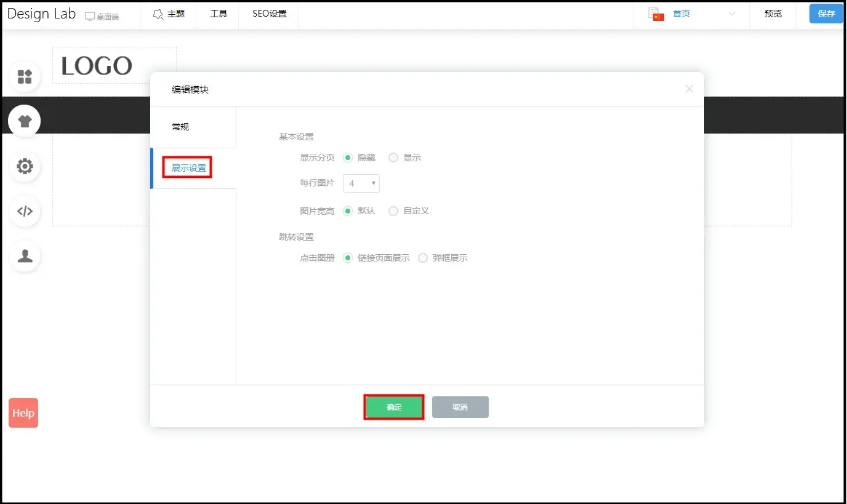
Task: Select 隐藏 to hide pagination
Action: click(x=348, y=158)
